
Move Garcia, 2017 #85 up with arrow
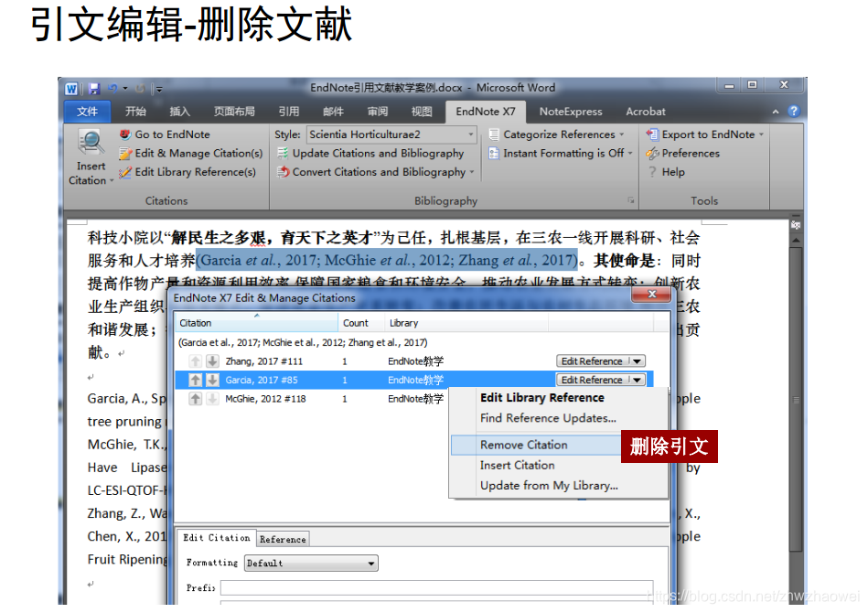point(195,380)
